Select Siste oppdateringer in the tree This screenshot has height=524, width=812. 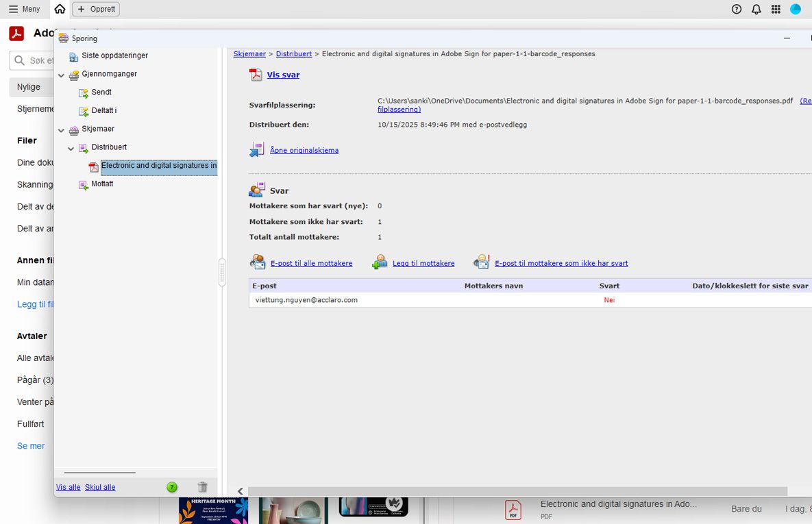click(114, 55)
